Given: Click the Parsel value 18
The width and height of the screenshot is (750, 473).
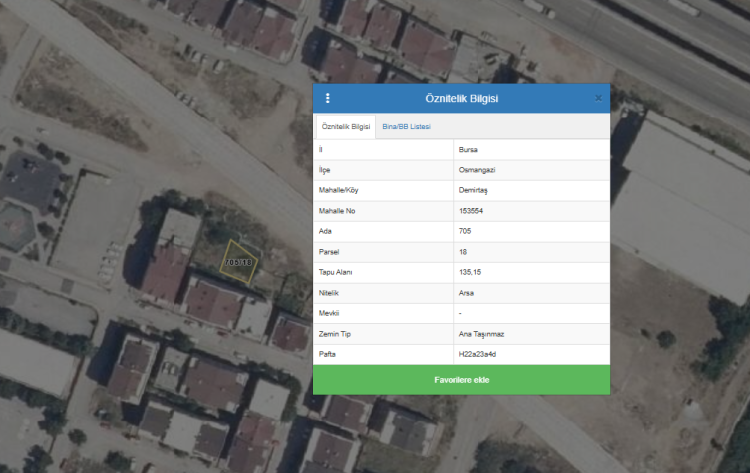Looking at the screenshot, I should [462, 252].
